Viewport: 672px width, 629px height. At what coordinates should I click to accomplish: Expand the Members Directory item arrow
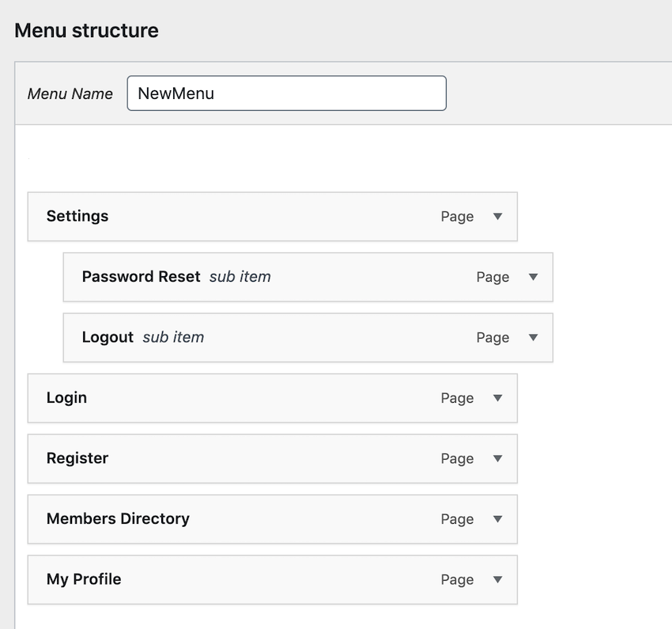[x=497, y=519]
